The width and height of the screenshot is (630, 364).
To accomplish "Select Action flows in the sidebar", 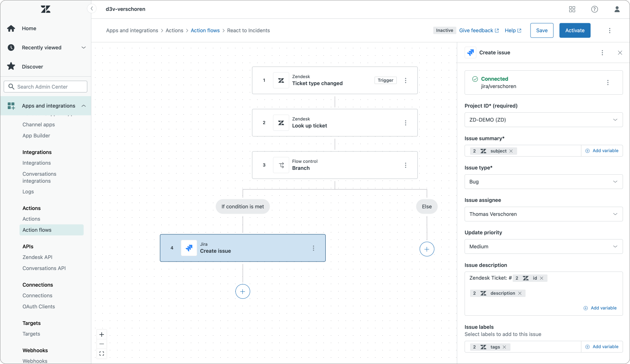I will click(x=51, y=230).
